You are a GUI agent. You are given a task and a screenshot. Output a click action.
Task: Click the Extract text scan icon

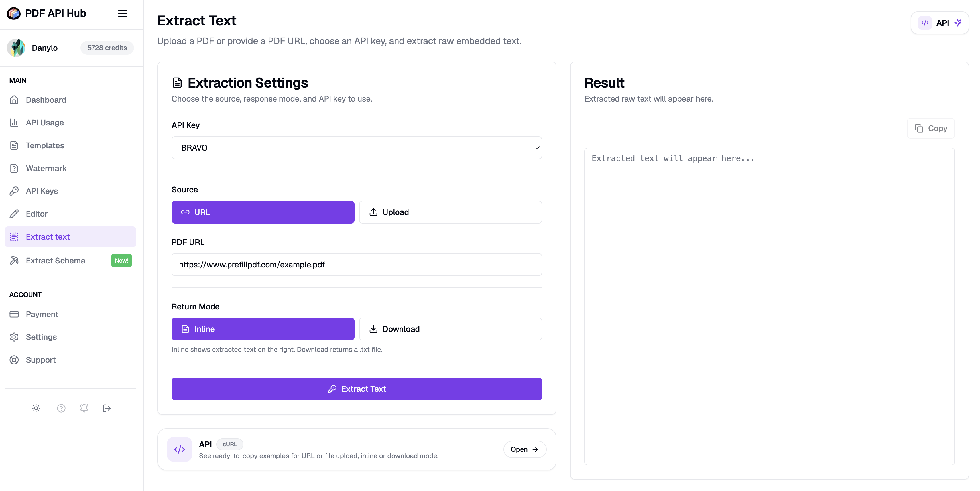[14, 237]
